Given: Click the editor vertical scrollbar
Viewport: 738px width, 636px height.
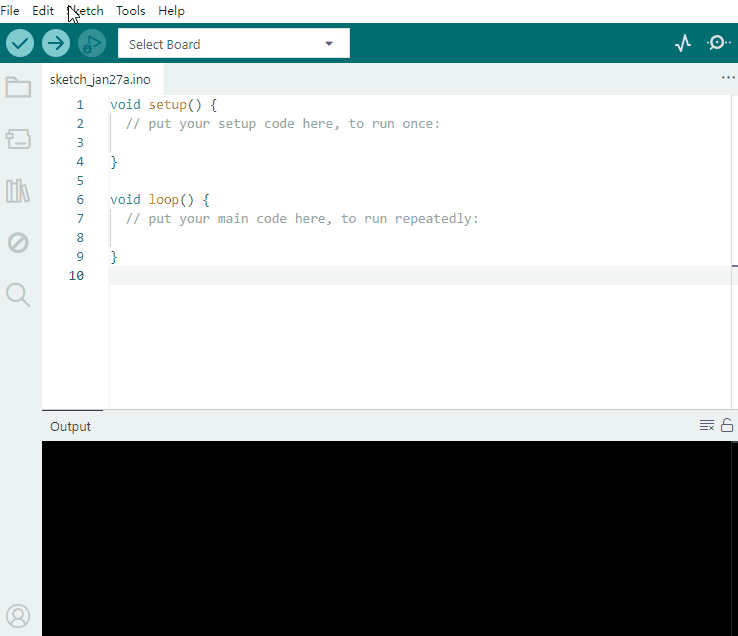Looking at the screenshot, I should [x=735, y=252].
